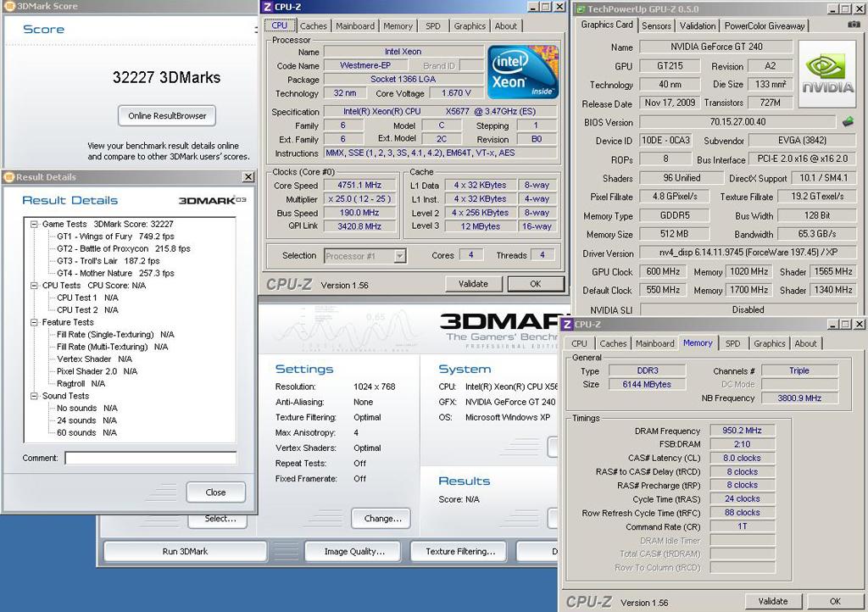Viewport: 868px width, 612px height.
Task: Open the PowerColor Giveaway tab in GPU-Z
Action: click(x=765, y=25)
